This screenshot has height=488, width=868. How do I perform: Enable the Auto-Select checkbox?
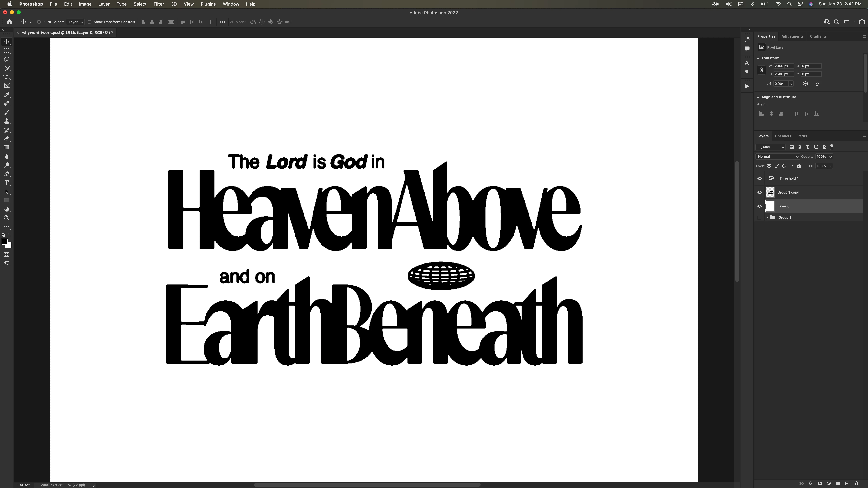coord(39,22)
